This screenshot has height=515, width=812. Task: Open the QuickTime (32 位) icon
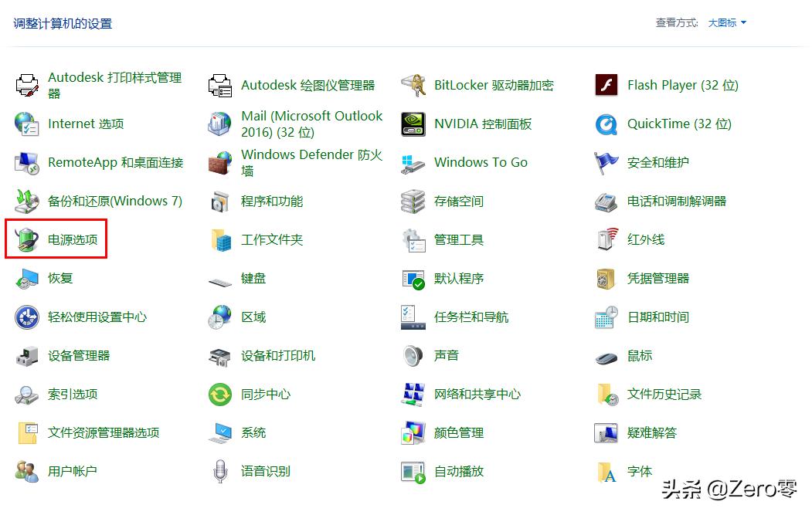pyautogui.click(x=606, y=124)
